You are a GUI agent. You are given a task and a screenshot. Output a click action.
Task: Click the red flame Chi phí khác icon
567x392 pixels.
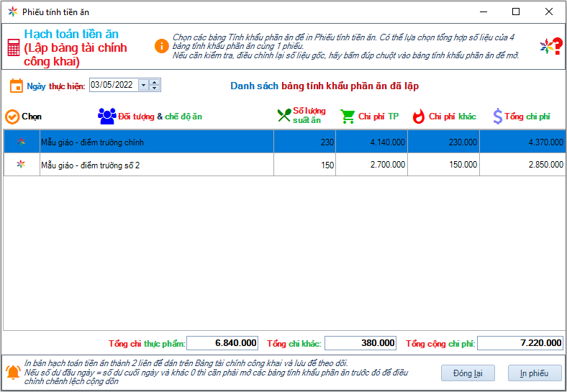pyautogui.click(x=418, y=116)
